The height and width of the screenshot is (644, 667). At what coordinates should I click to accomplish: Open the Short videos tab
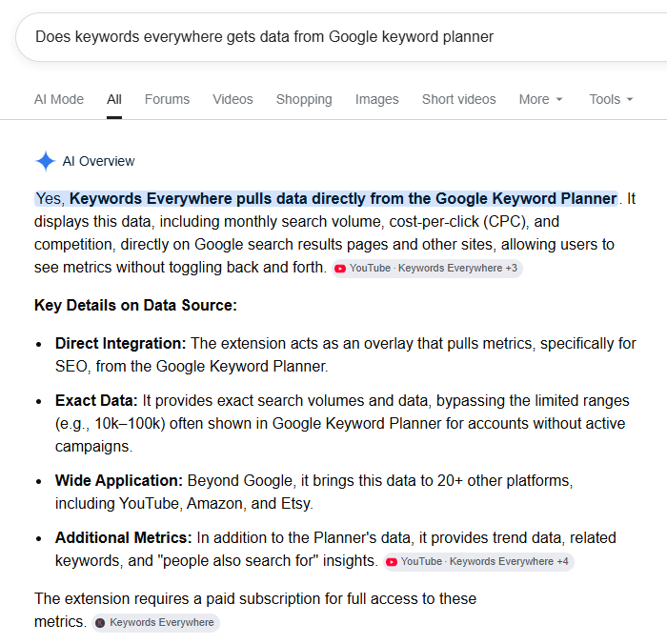tap(459, 99)
